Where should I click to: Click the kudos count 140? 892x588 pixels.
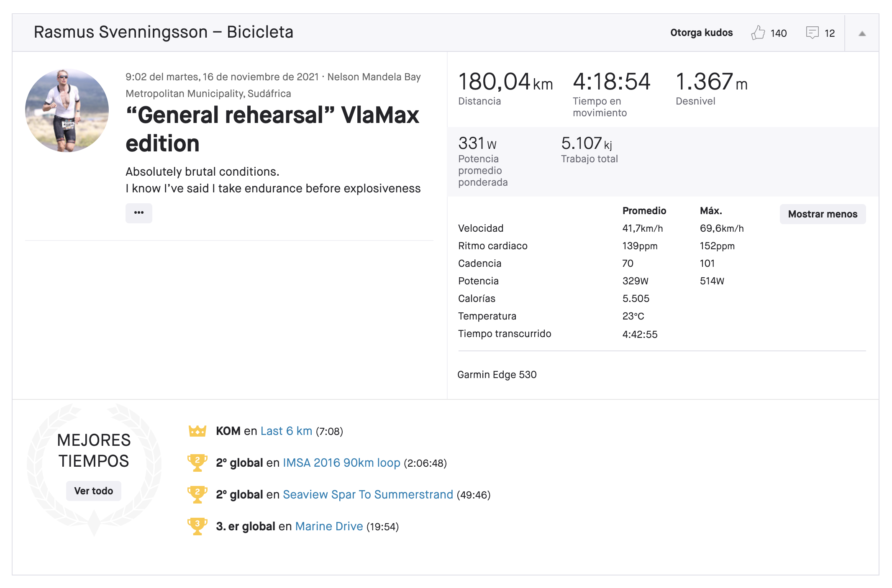[778, 33]
